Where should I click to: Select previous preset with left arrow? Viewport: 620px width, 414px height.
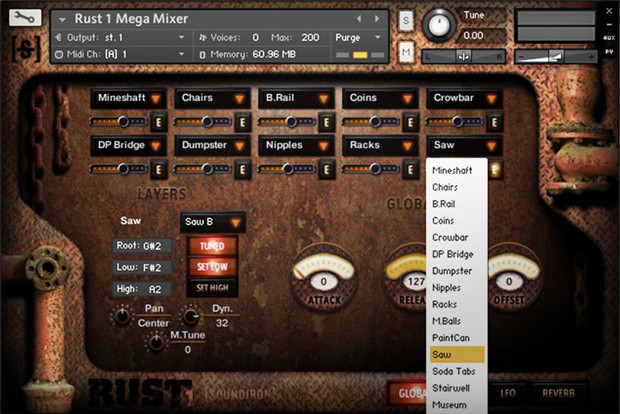click(359, 19)
